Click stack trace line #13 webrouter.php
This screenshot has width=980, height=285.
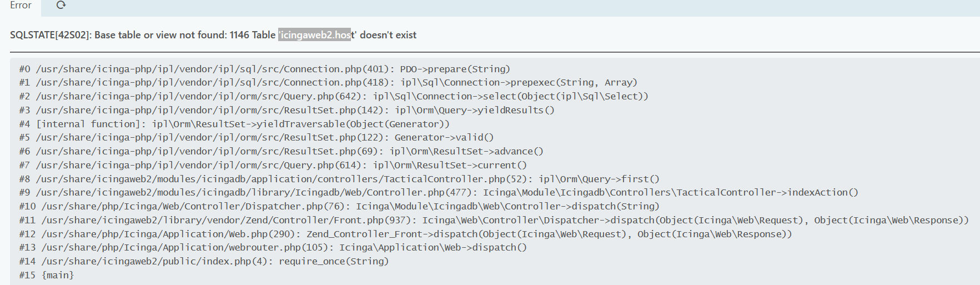pyautogui.click(x=273, y=247)
